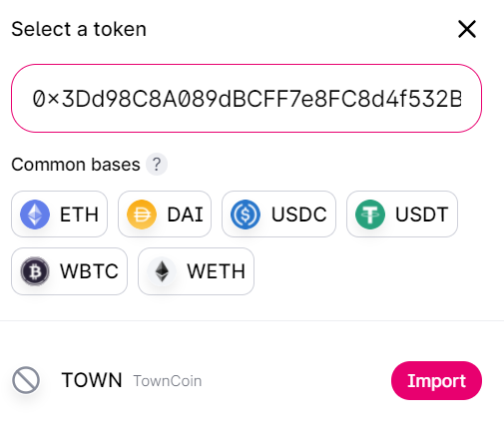Select the USDC text label
The width and height of the screenshot is (504, 438).
[299, 215]
